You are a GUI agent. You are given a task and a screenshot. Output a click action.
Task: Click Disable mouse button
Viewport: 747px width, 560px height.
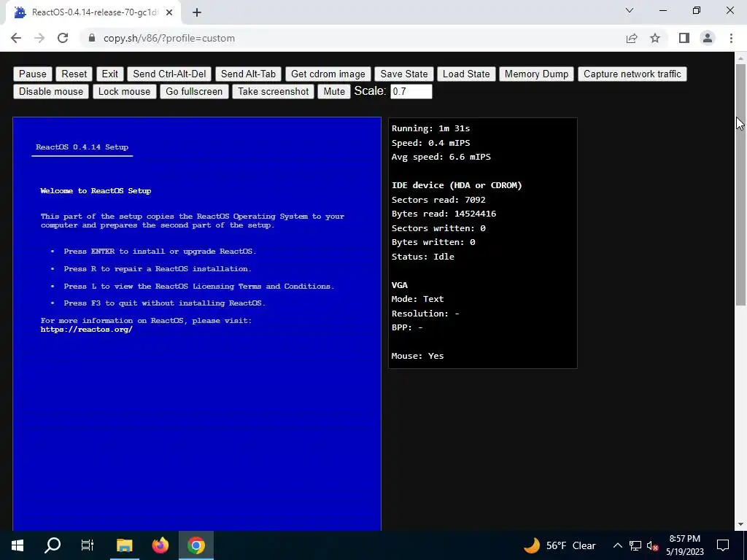(x=51, y=91)
